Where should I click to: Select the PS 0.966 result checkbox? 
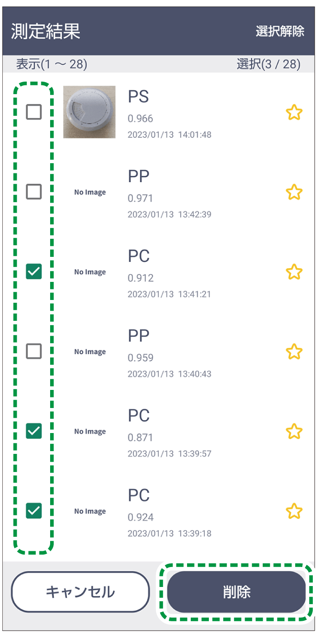[x=34, y=112]
